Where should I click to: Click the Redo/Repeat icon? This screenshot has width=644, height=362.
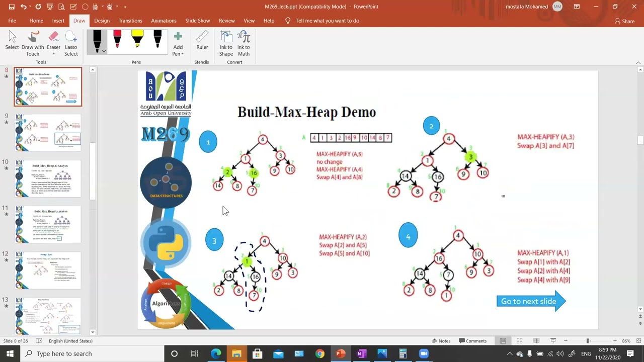[x=38, y=7]
